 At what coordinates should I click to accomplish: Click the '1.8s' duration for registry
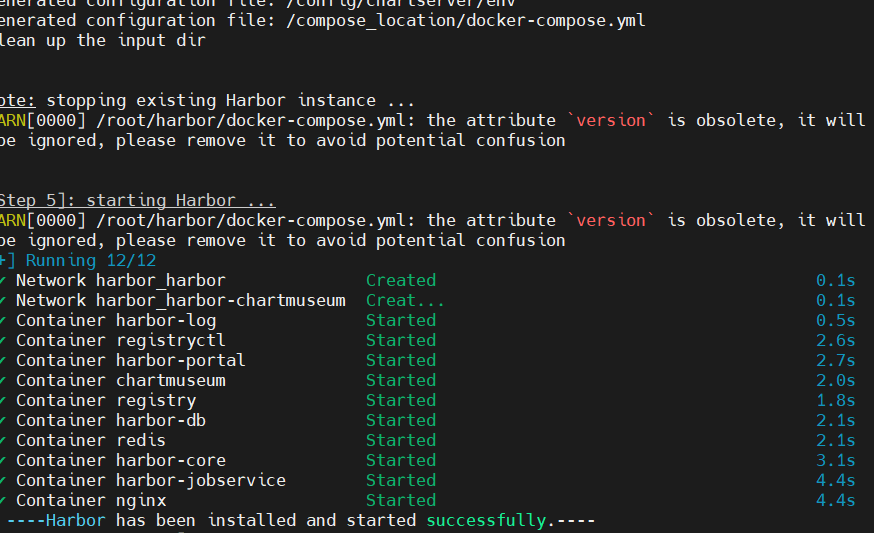coord(836,401)
